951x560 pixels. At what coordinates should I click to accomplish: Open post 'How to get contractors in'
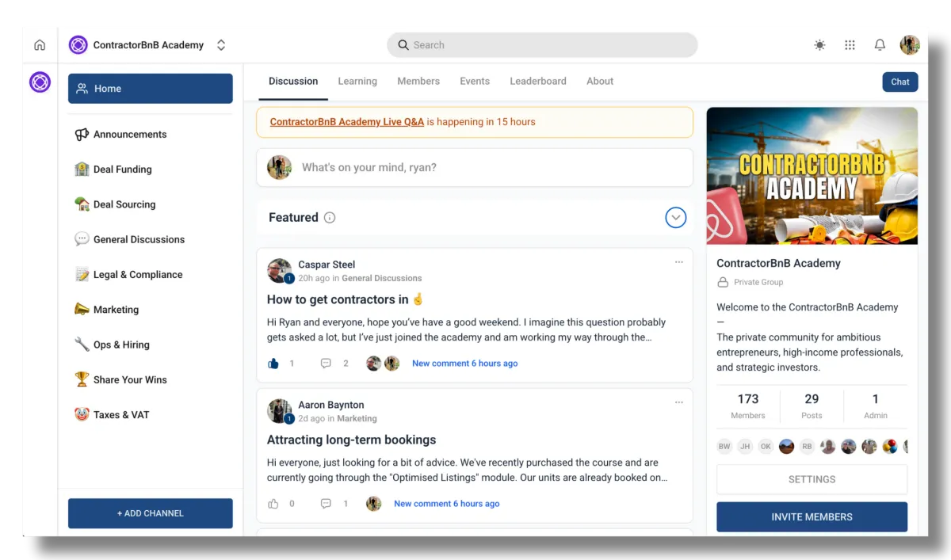pos(346,299)
